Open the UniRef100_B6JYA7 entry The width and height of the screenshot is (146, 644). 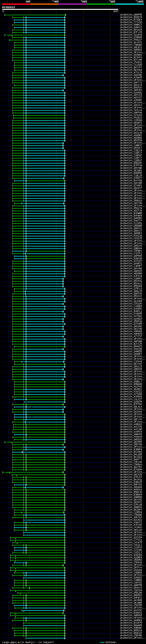[x=131, y=364]
